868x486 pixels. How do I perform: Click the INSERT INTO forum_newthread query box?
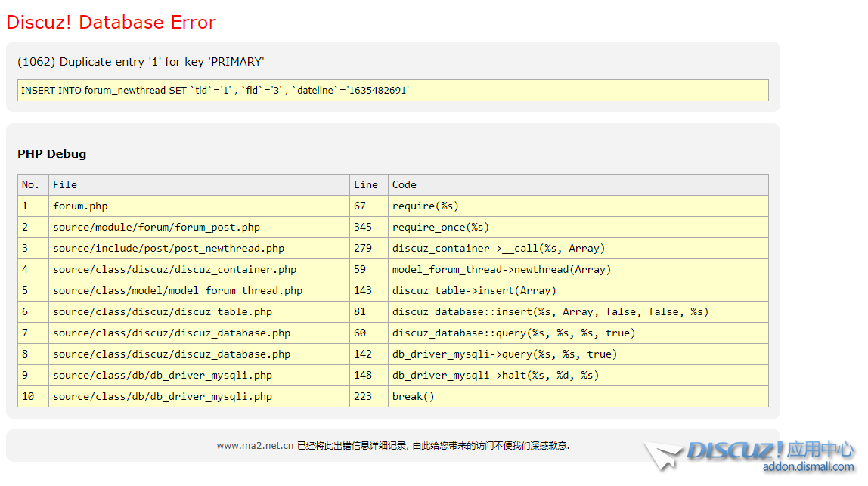point(392,90)
